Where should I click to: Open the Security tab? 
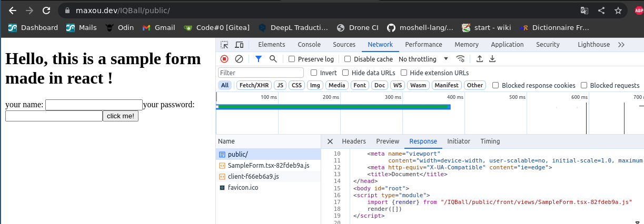[548, 45]
